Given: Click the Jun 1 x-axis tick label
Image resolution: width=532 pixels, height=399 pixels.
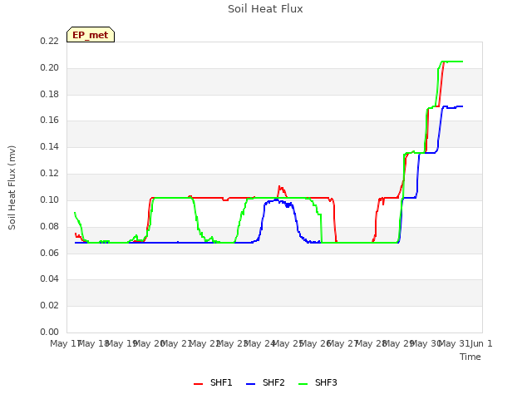Looking at the screenshot, I should coord(481,343).
